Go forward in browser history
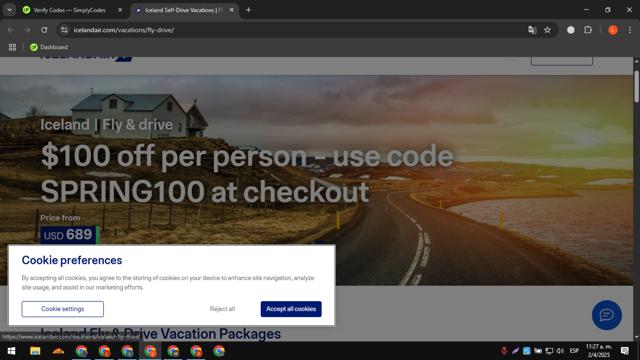This screenshot has width=640, height=360. point(27,30)
